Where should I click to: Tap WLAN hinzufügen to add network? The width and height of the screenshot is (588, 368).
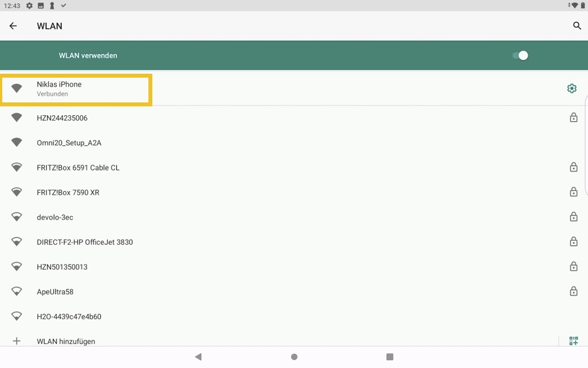[x=66, y=341]
